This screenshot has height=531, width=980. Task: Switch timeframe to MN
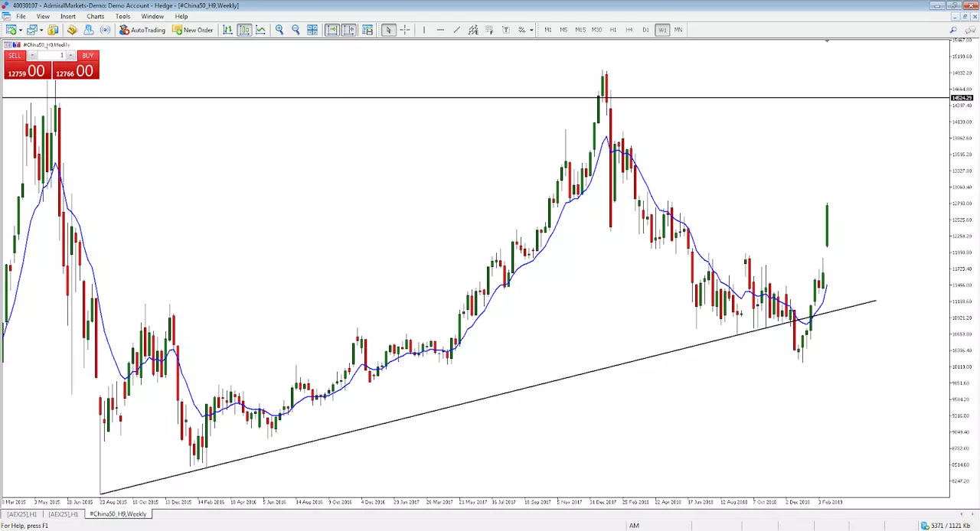coord(678,30)
